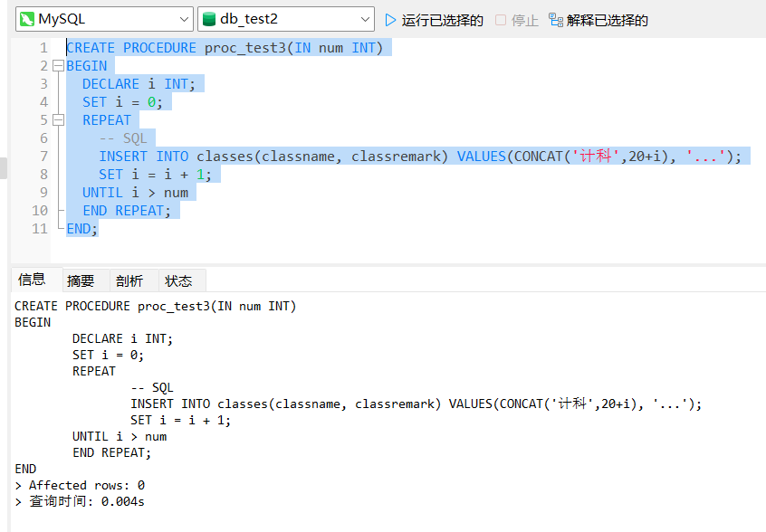Click CREATE PROCEDURE line in the output panel

coord(156,306)
